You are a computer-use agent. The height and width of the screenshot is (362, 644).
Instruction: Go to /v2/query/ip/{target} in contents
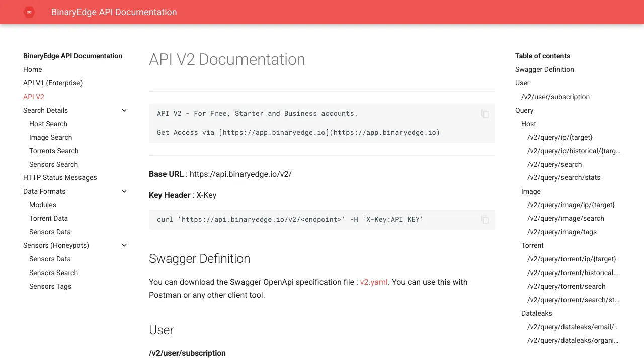click(x=560, y=137)
